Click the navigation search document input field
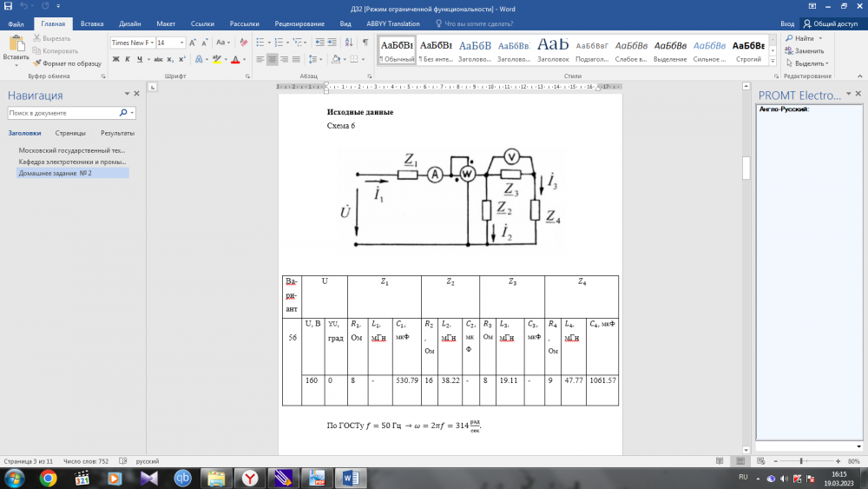The image size is (868, 489). coord(61,113)
